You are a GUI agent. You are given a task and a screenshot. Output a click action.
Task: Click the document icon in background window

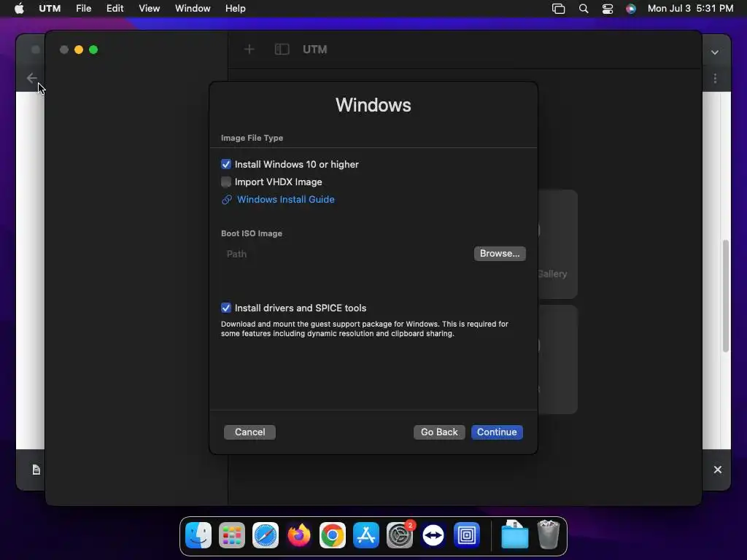pyautogui.click(x=36, y=470)
